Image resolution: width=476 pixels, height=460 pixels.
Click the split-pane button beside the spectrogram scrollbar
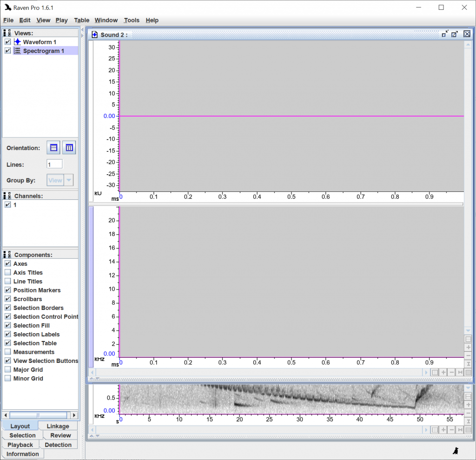[x=435, y=372]
